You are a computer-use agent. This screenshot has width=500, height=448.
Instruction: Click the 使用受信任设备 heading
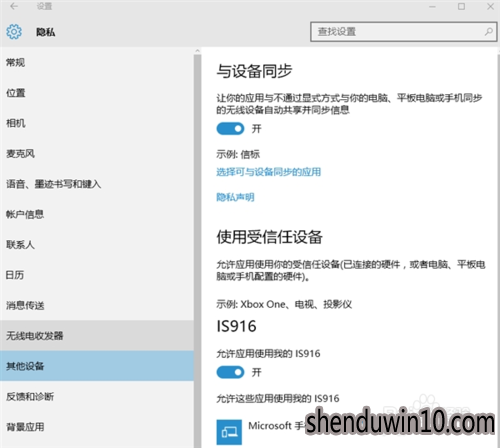coord(269,237)
